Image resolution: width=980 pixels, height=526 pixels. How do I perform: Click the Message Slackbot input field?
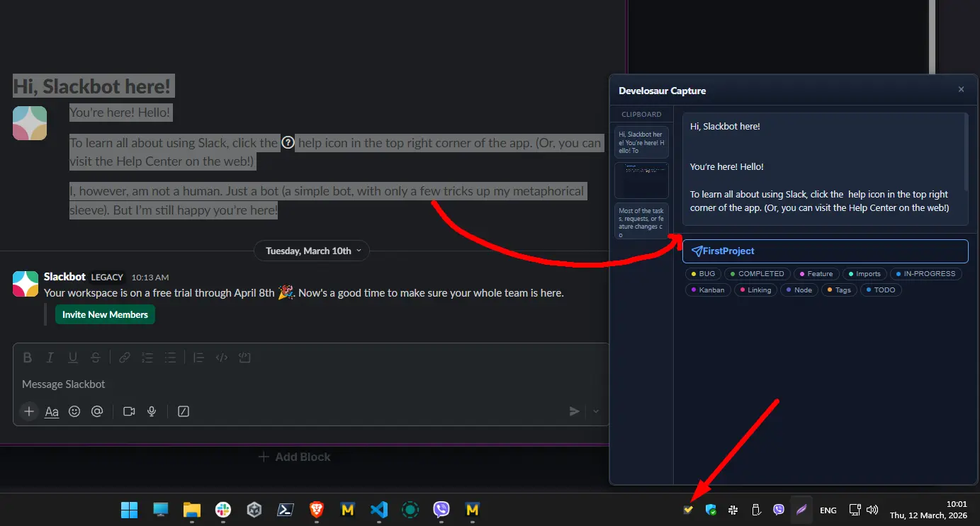tap(310, 384)
